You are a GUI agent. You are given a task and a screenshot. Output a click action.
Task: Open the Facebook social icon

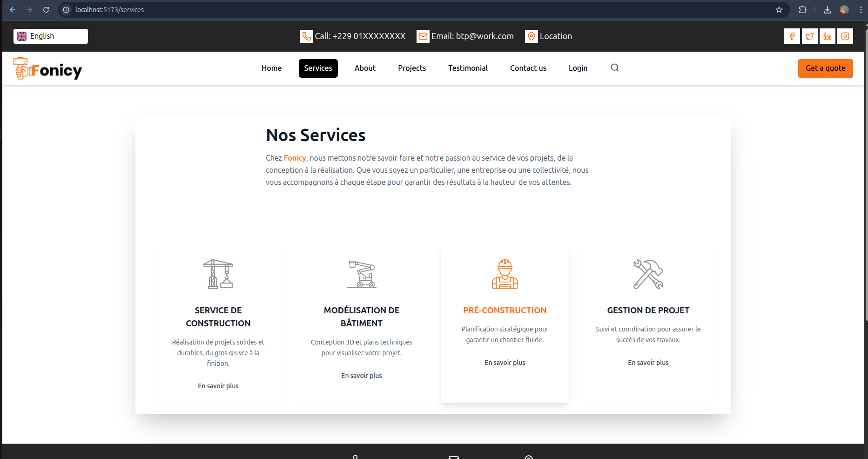click(x=792, y=36)
